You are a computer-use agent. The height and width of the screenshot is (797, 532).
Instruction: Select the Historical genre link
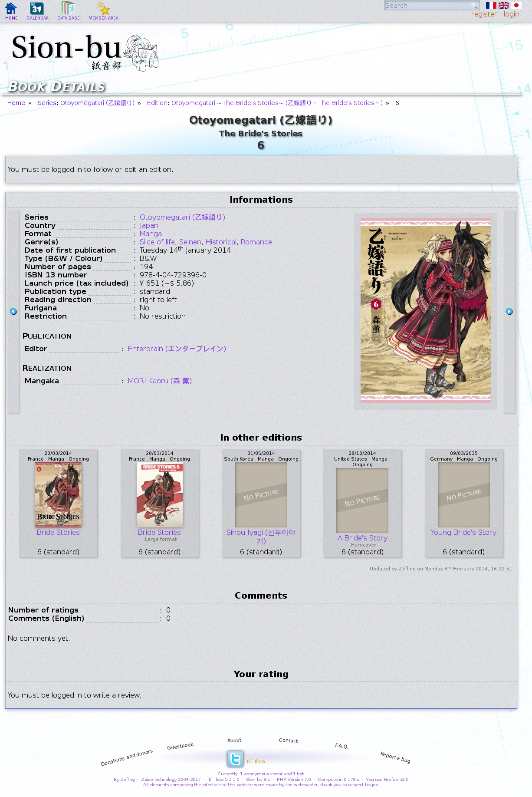221,242
